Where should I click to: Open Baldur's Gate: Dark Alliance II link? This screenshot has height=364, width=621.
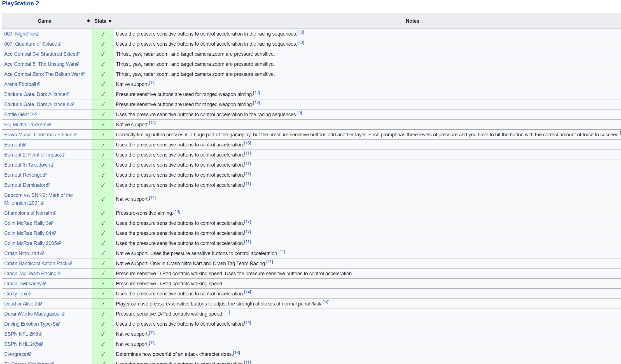(39, 104)
